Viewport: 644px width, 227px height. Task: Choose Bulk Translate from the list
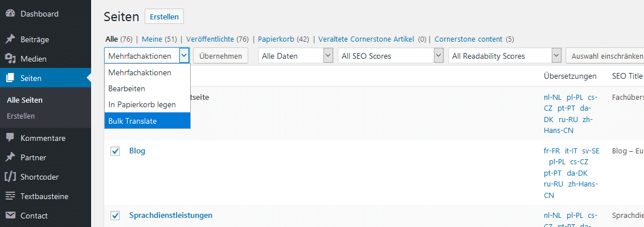tap(147, 121)
